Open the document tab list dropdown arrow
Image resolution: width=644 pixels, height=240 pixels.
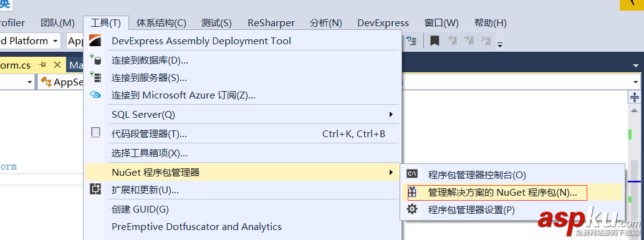(x=636, y=65)
